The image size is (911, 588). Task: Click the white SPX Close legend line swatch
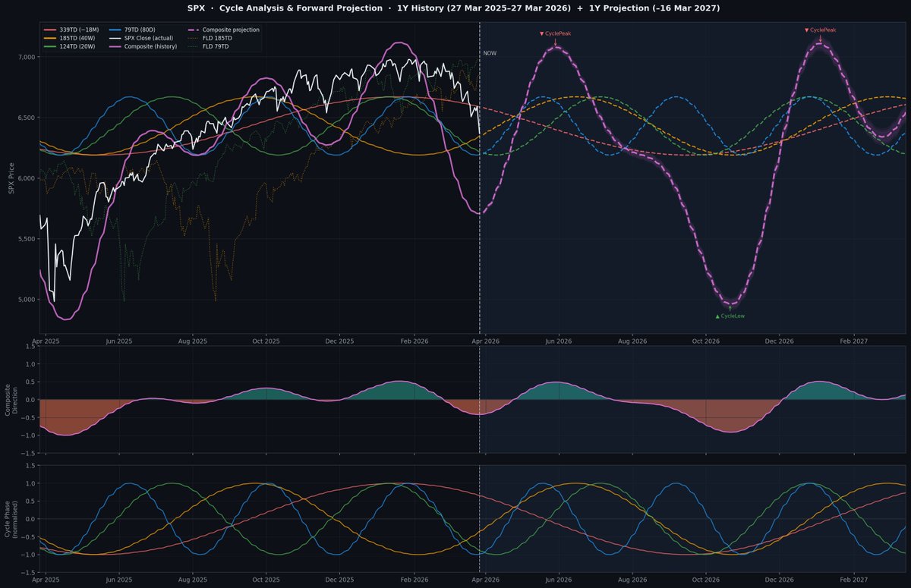click(x=115, y=38)
